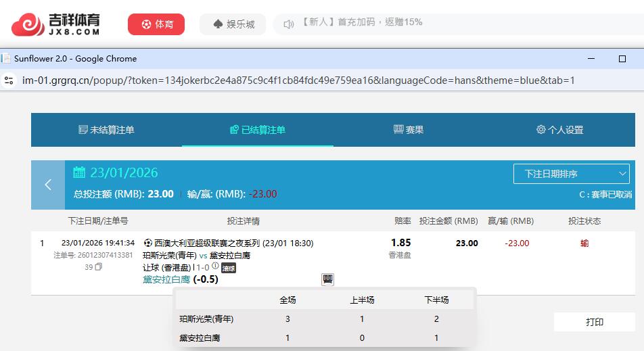
Task: Switch to 已结算注单 tab
Action: [257, 130]
